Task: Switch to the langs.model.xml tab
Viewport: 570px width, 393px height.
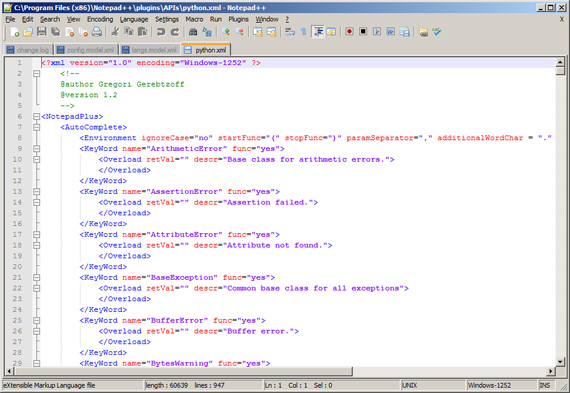Action: pos(150,50)
